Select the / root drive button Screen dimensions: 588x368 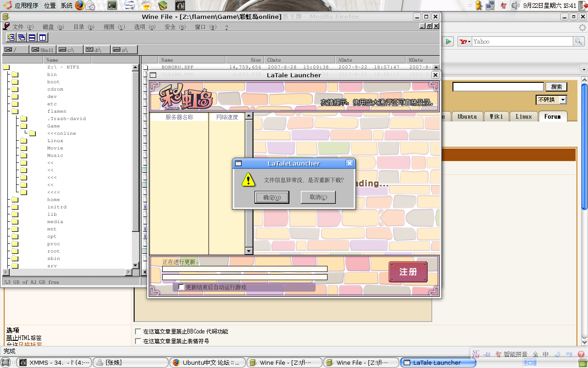point(15,49)
